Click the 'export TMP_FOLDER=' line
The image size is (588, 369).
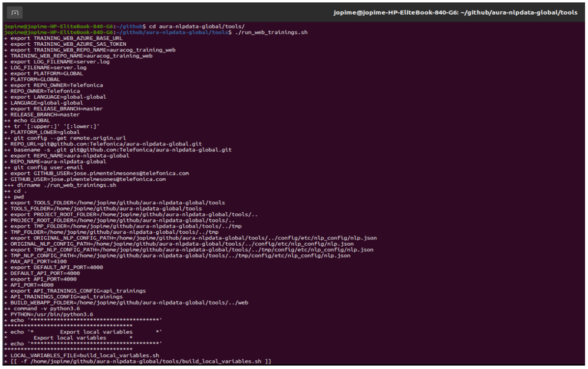(x=123, y=226)
